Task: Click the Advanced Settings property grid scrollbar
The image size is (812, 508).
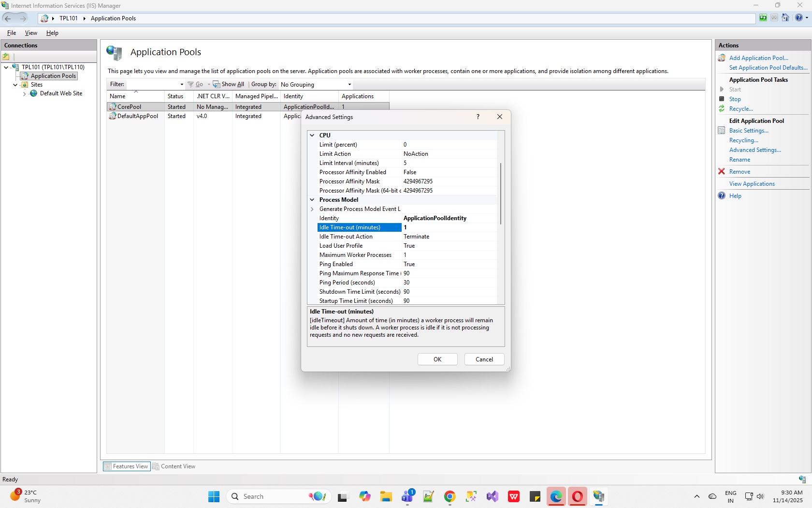Action: click(501, 194)
